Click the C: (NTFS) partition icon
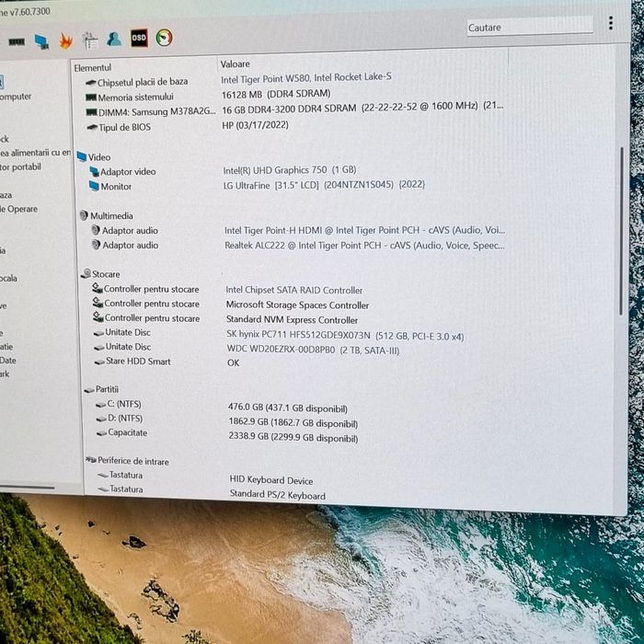644x644 pixels. [100, 405]
